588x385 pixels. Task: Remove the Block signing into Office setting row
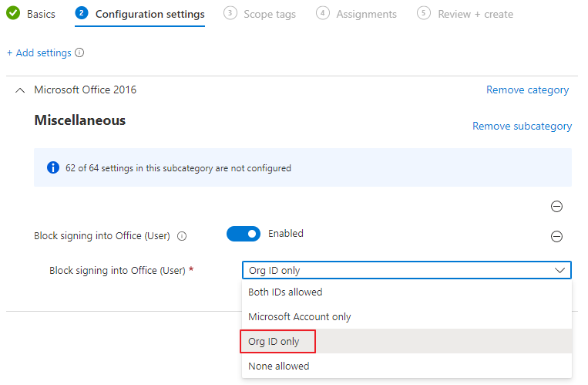point(556,236)
